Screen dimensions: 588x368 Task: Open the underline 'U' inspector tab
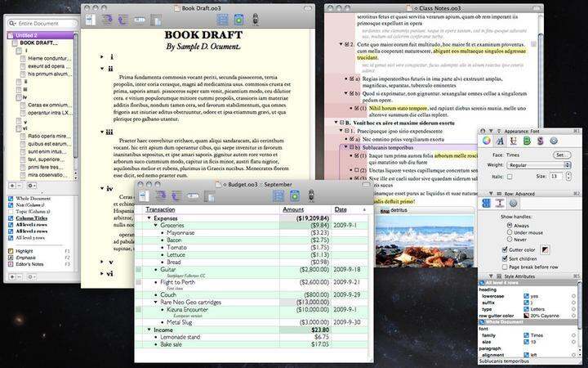click(x=514, y=141)
